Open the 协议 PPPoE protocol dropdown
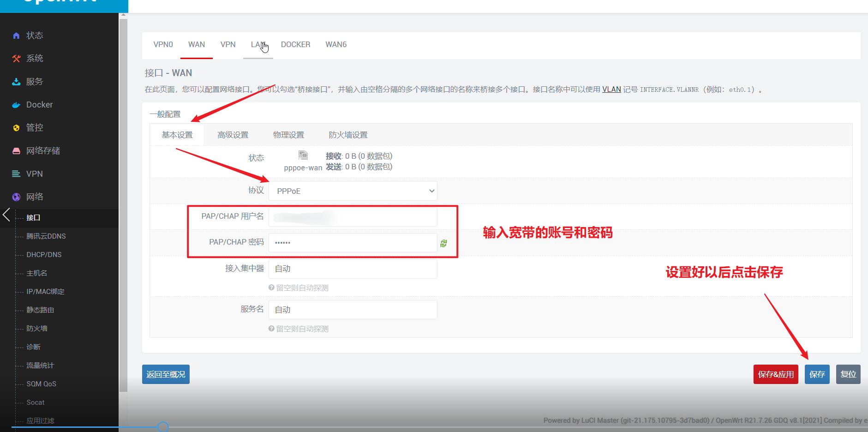The image size is (868, 432). pyautogui.click(x=353, y=191)
